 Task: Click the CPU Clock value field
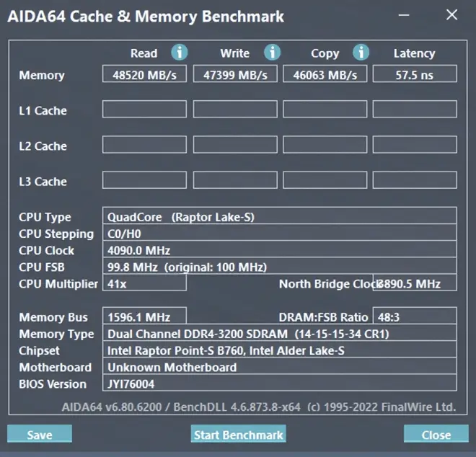279,250
